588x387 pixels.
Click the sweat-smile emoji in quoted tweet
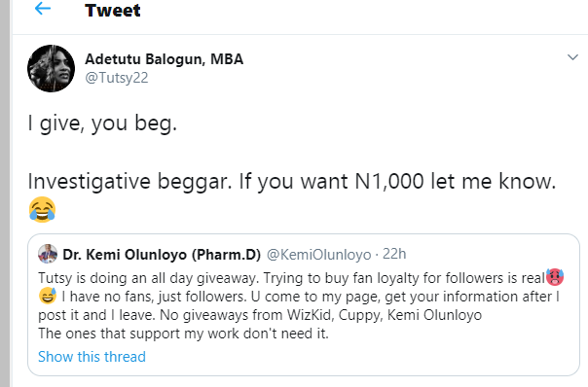[x=48, y=296]
